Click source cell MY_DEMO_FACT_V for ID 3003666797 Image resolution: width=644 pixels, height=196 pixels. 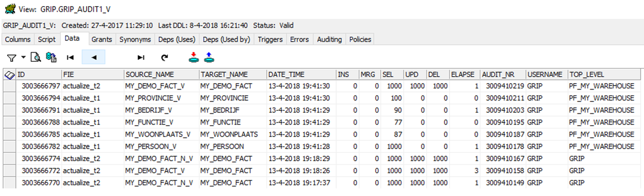162,86
